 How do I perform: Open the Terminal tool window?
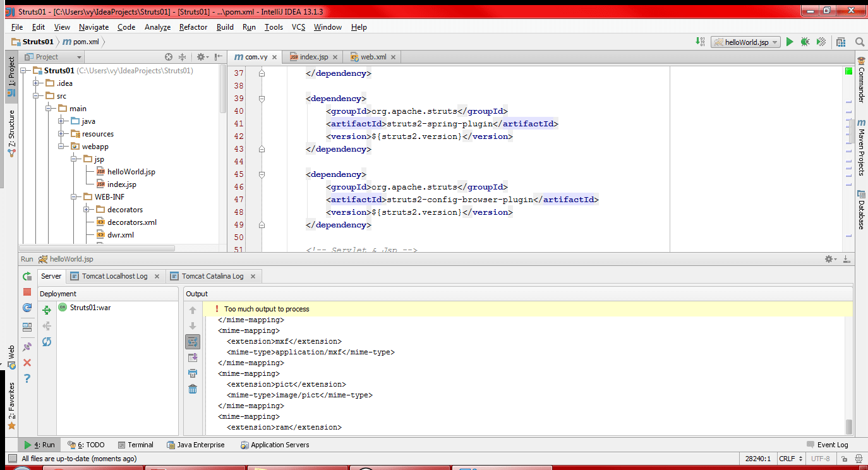(136, 445)
